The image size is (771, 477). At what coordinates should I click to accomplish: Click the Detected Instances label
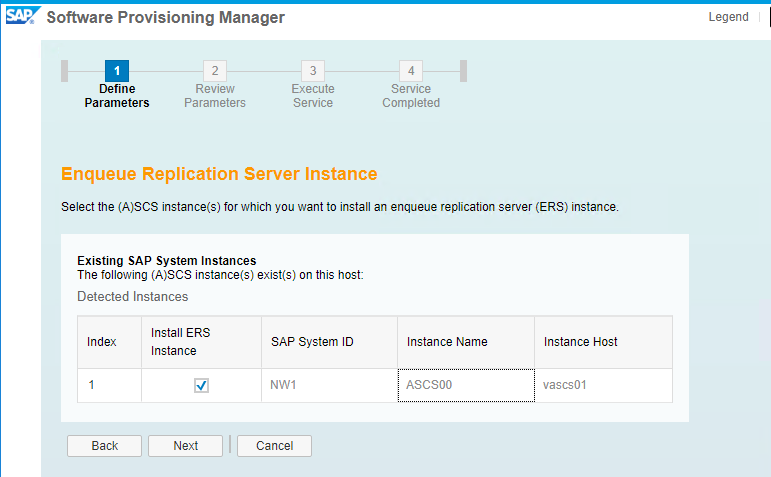tap(132, 297)
